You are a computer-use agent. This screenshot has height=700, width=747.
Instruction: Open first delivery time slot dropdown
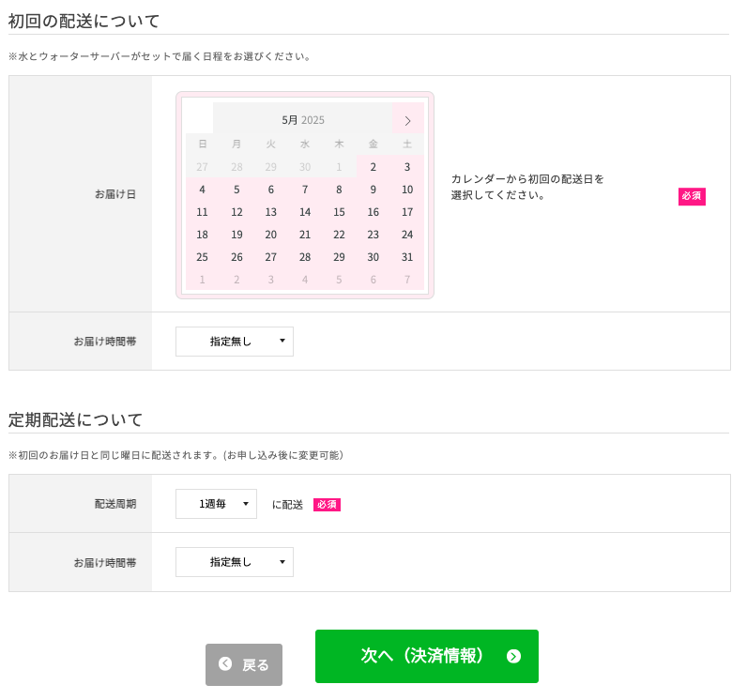[235, 342]
